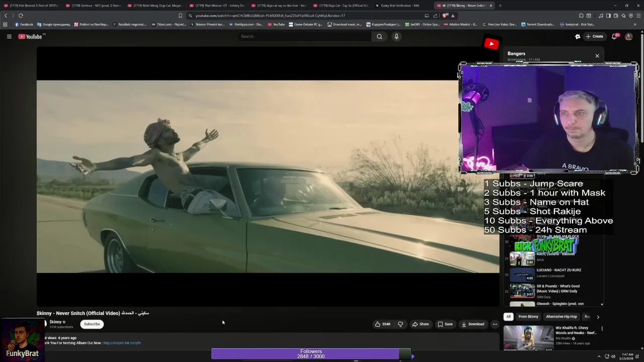Reload the current page
The width and height of the screenshot is (644, 362).
(x=21, y=16)
